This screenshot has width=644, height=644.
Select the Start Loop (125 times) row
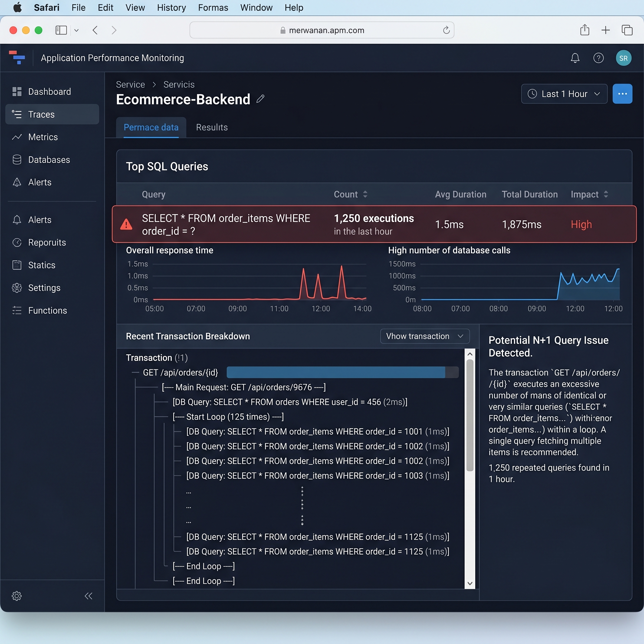[x=228, y=417]
